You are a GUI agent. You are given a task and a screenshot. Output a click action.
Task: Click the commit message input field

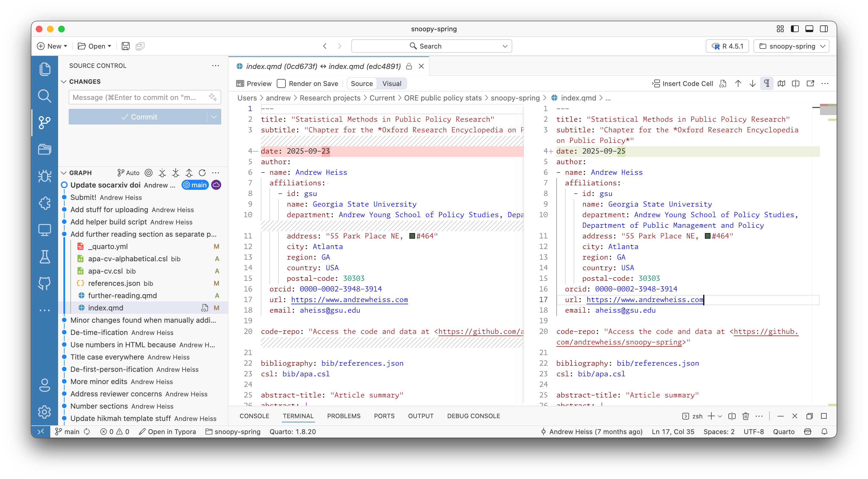point(138,97)
